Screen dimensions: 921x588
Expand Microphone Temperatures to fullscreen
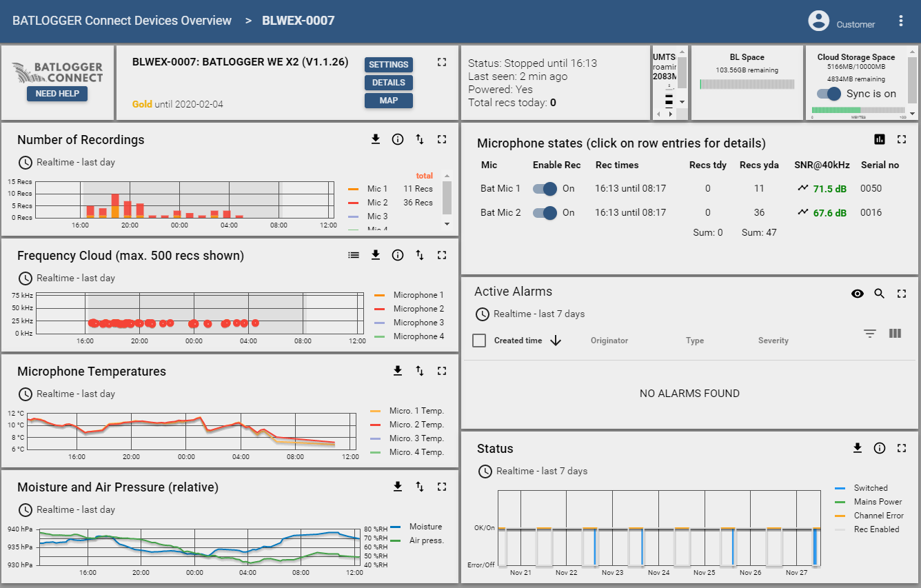(x=442, y=371)
